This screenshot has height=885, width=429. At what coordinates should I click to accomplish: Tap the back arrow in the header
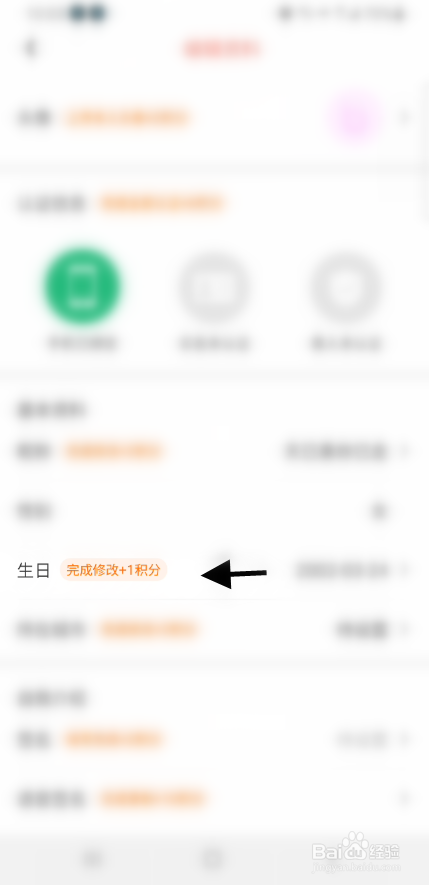point(30,49)
